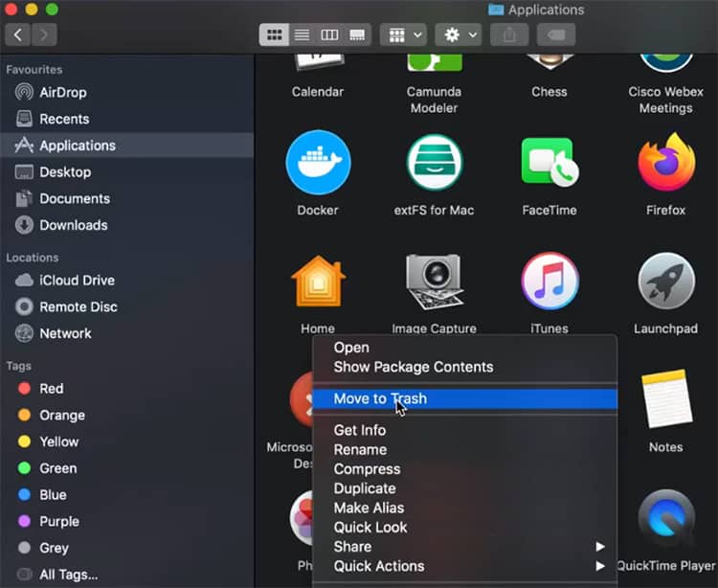Expand the Share submenu
This screenshot has width=718, height=588.
pyautogui.click(x=464, y=547)
